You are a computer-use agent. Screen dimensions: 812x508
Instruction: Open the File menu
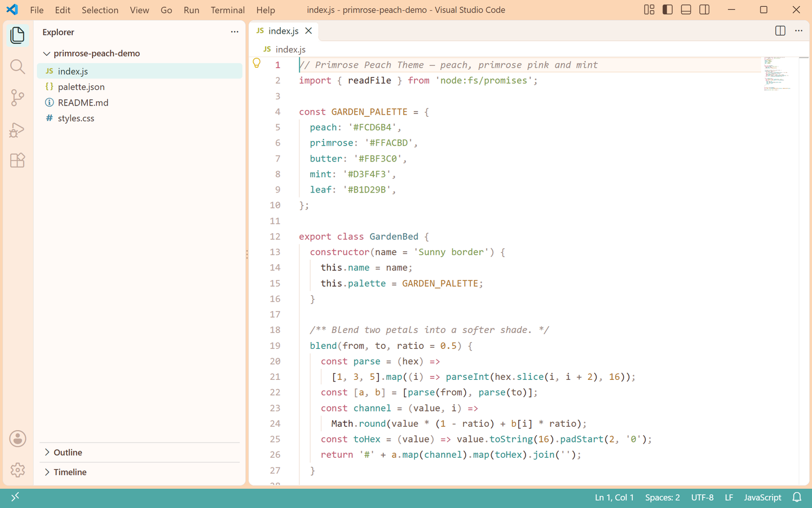37,10
